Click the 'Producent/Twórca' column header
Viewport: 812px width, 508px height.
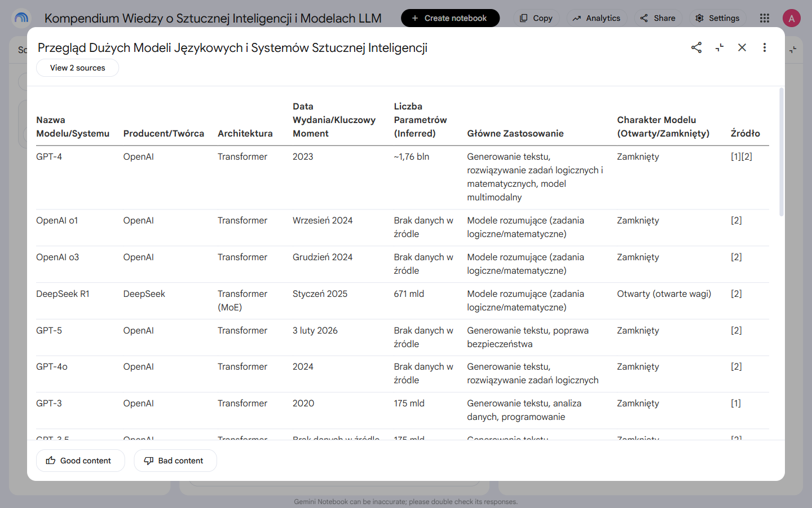tap(164, 133)
